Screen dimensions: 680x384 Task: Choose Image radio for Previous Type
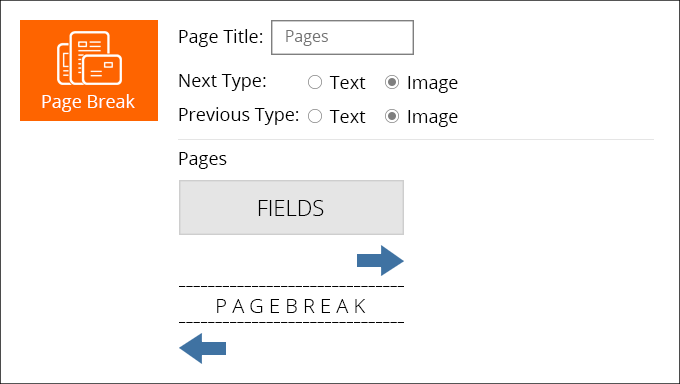tap(392, 116)
